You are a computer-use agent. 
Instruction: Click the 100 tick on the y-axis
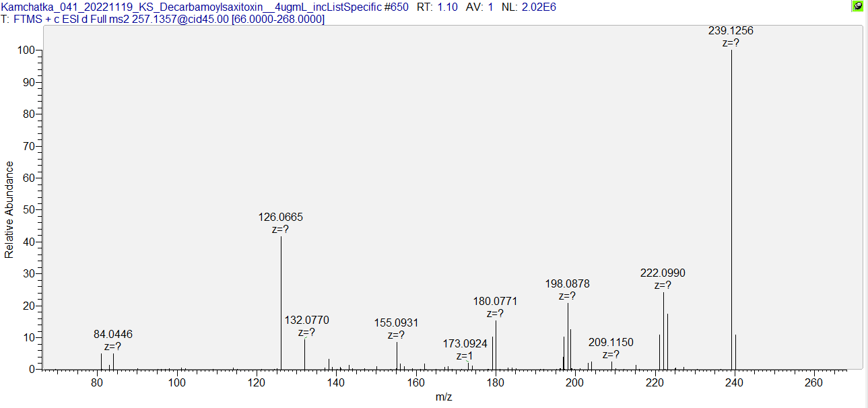pyautogui.click(x=28, y=50)
